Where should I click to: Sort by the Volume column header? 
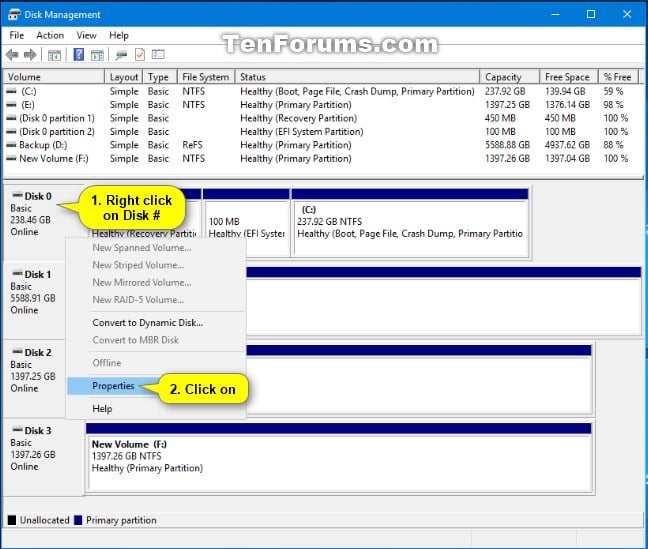coord(54,77)
